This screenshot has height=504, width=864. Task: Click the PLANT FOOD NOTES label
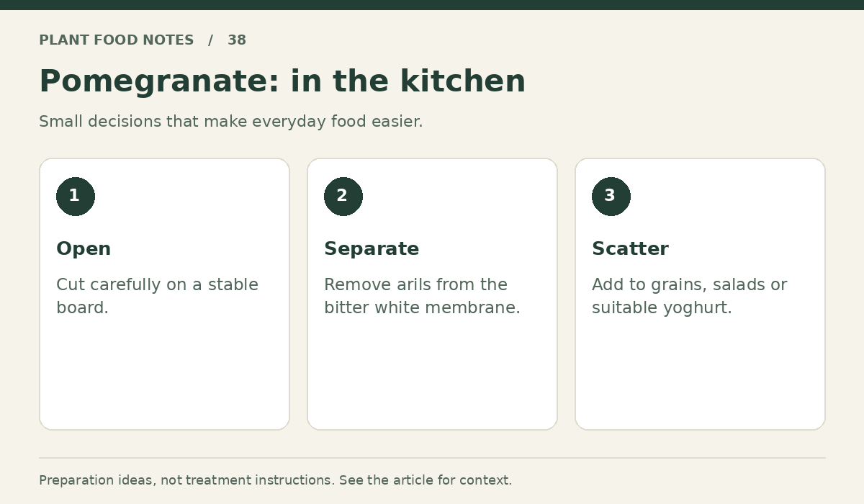(117, 40)
